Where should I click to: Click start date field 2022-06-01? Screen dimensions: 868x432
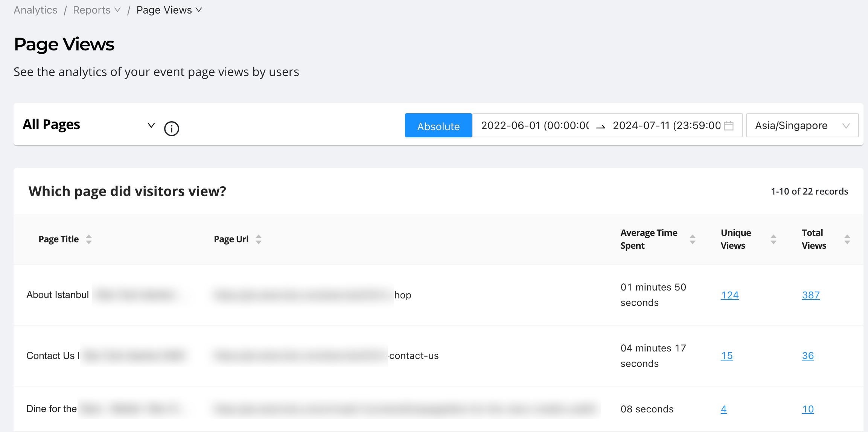click(535, 126)
